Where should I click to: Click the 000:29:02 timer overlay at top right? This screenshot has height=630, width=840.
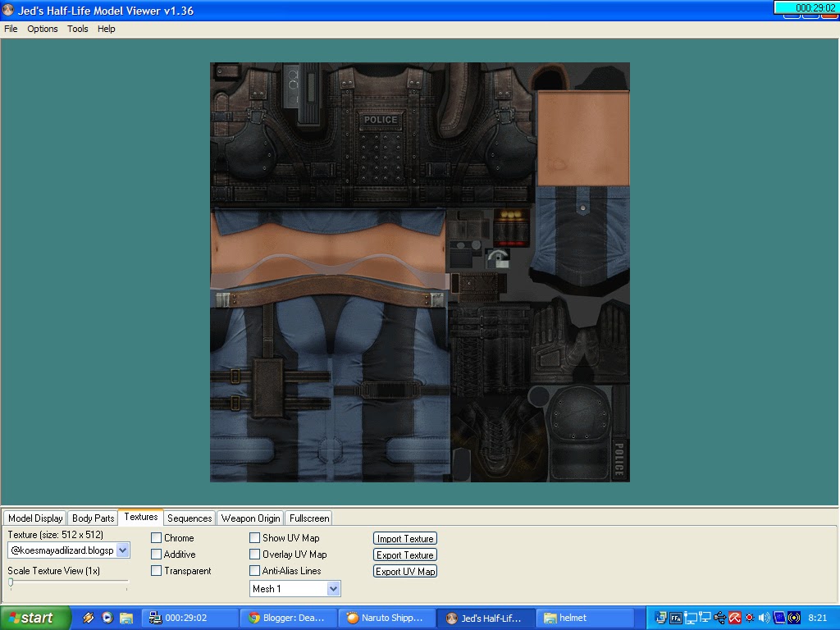click(806, 7)
